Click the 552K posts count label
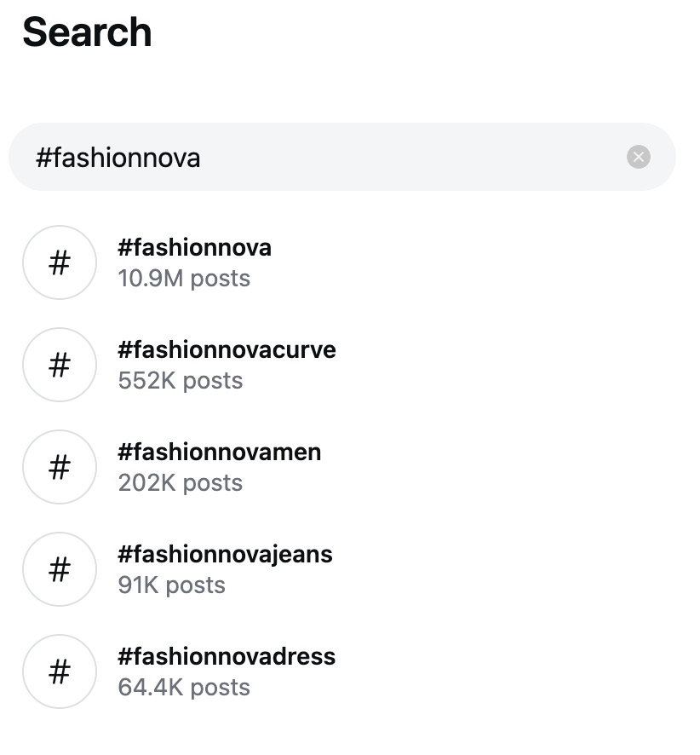 pyautogui.click(x=180, y=381)
